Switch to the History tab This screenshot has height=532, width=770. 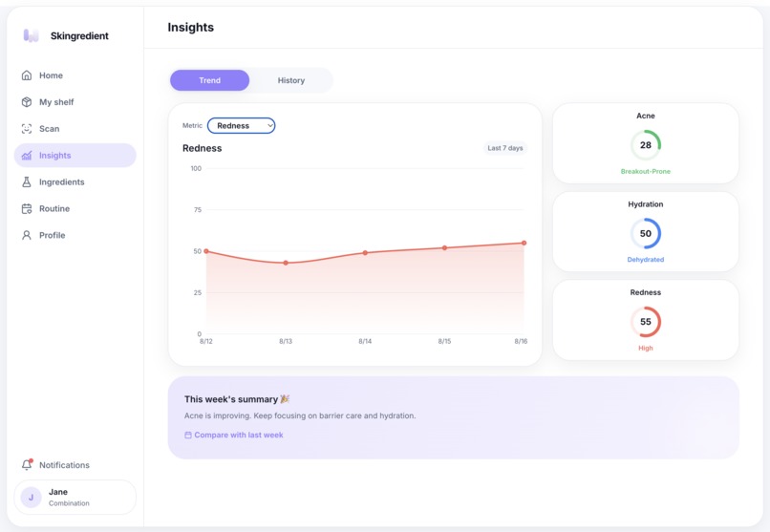coord(291,80)
